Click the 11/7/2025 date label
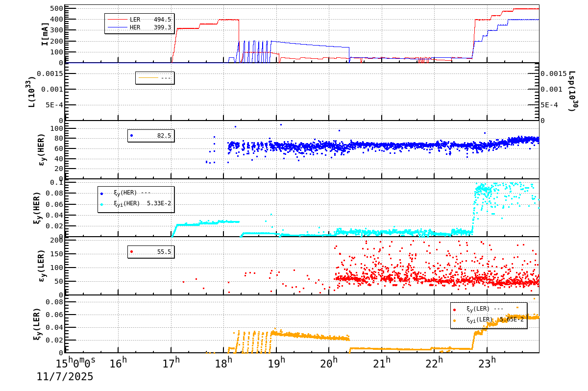 [65, 377]
